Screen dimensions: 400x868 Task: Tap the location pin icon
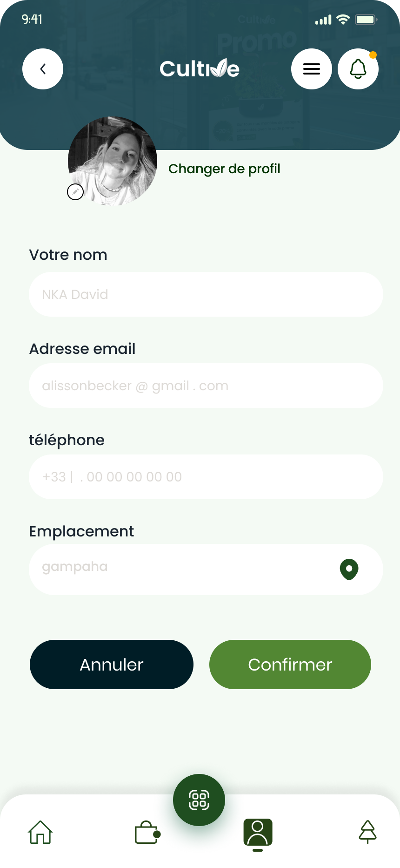point(349,569)
